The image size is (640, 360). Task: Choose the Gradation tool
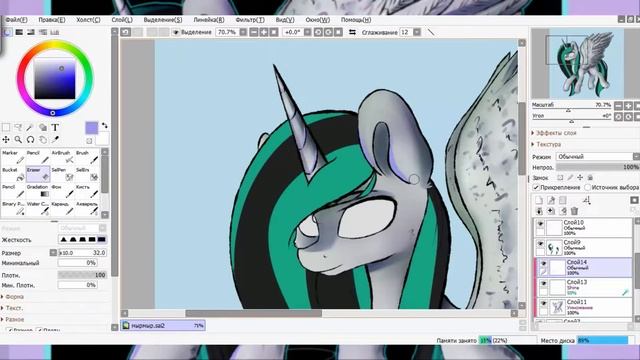(x=38, y=191)
